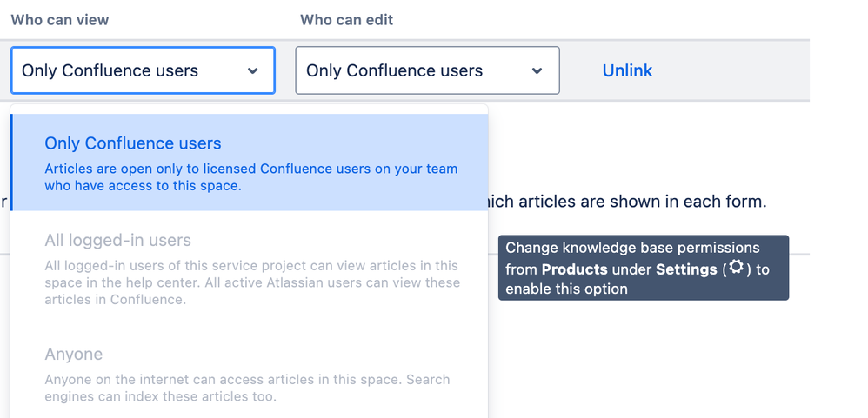Screen dimensions: 868x418
Task: Click the Who can edit column label
Action: 346,20
